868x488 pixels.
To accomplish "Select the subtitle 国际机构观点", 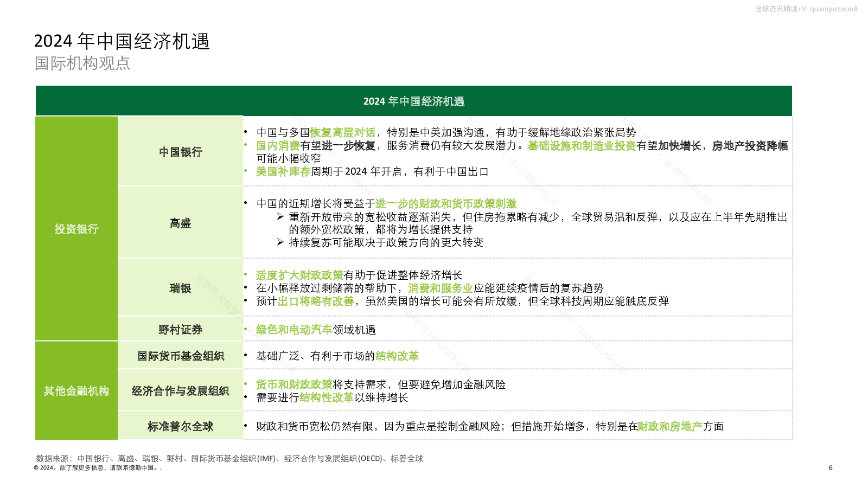I will (82, 63).
